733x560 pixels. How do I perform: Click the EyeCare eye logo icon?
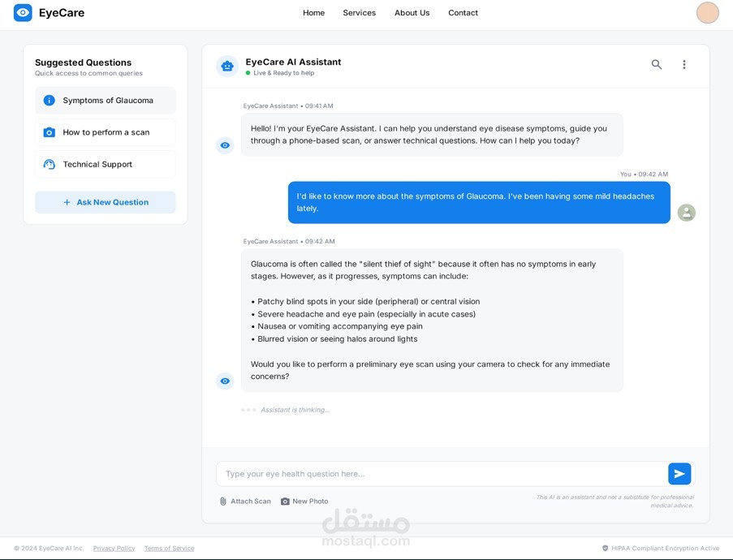[x=23, y=13]
